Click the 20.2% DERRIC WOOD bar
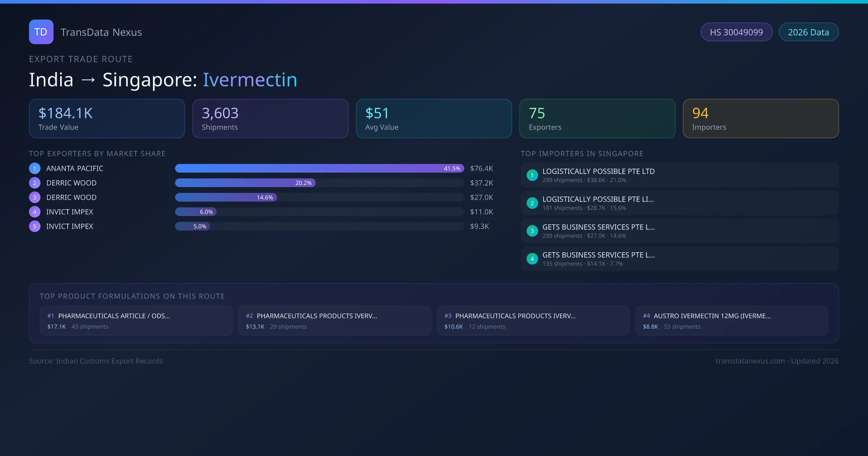 (245, 183)
